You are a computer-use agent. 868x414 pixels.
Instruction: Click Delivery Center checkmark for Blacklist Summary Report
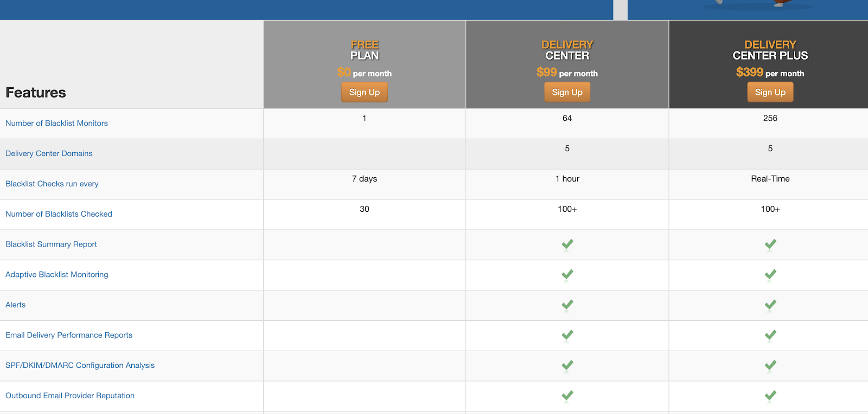click(567, 244)
